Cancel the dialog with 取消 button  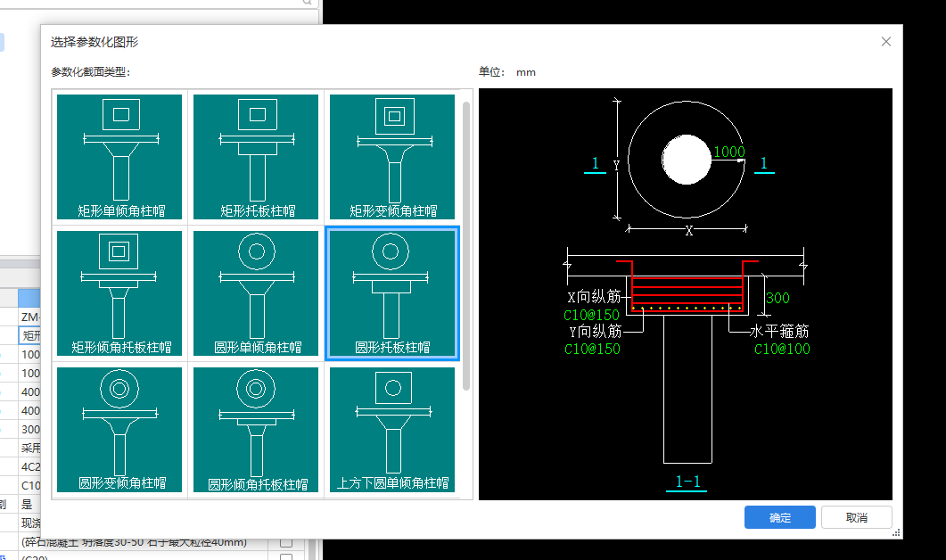click(x=856, y=518)
